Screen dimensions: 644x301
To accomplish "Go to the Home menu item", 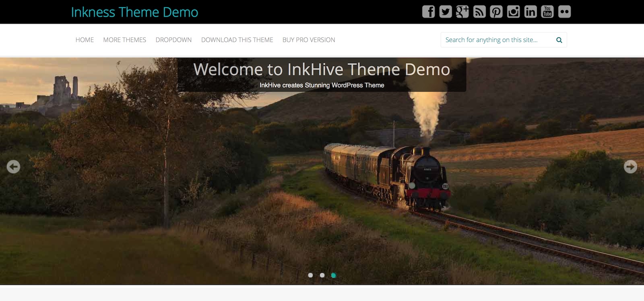I will [x=85, y=40].
